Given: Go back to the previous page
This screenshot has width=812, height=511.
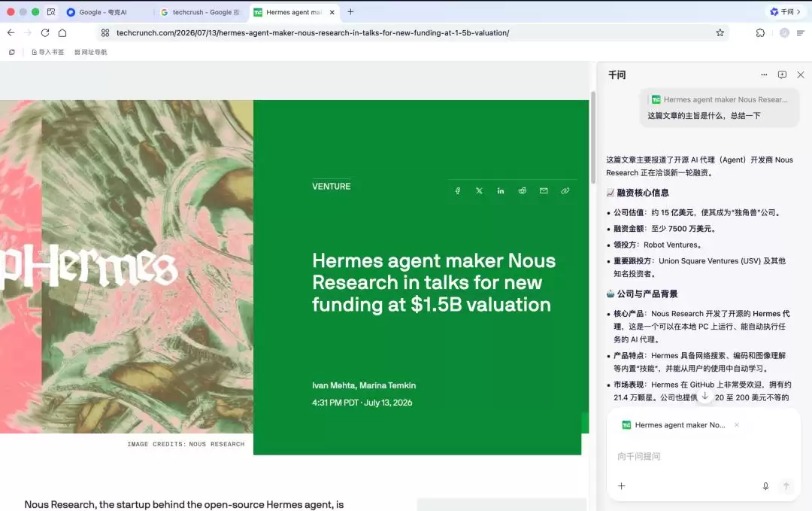Looking at the screenshot, I should tap(11, 32).
